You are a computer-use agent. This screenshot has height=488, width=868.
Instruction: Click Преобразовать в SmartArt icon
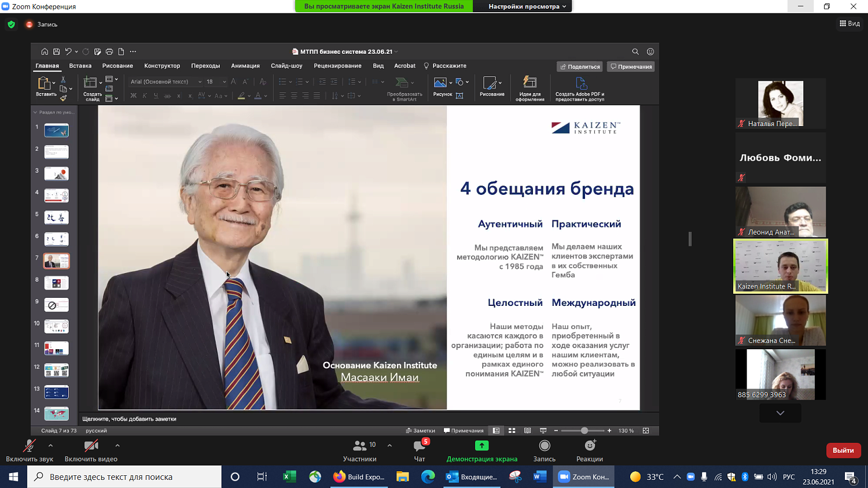click(x=402, y=83)
